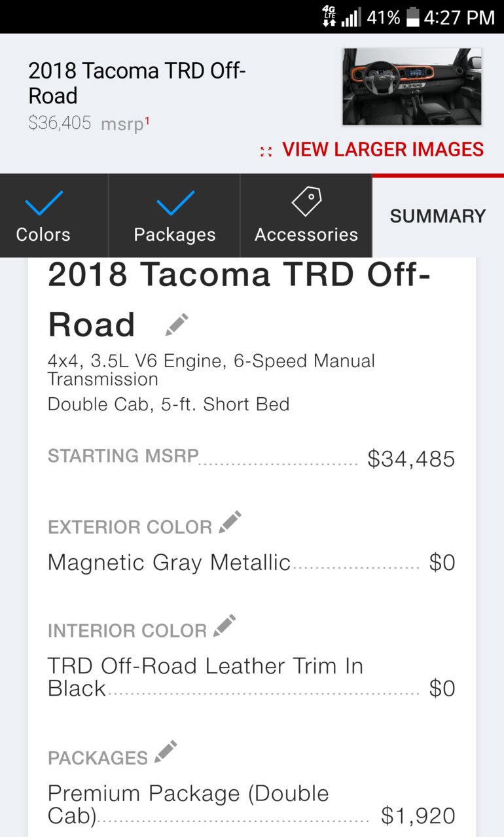This screenshot has height=837, width=504.
Task: Select the Magnetic Gray Metallic line item
Action: pos(251,563)
